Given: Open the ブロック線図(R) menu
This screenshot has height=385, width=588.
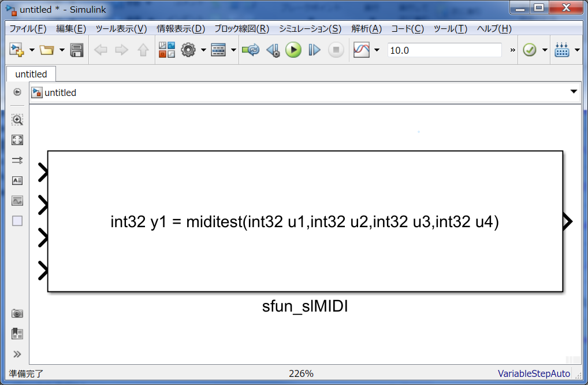Looking at the screenshot, I should [242, 28].
